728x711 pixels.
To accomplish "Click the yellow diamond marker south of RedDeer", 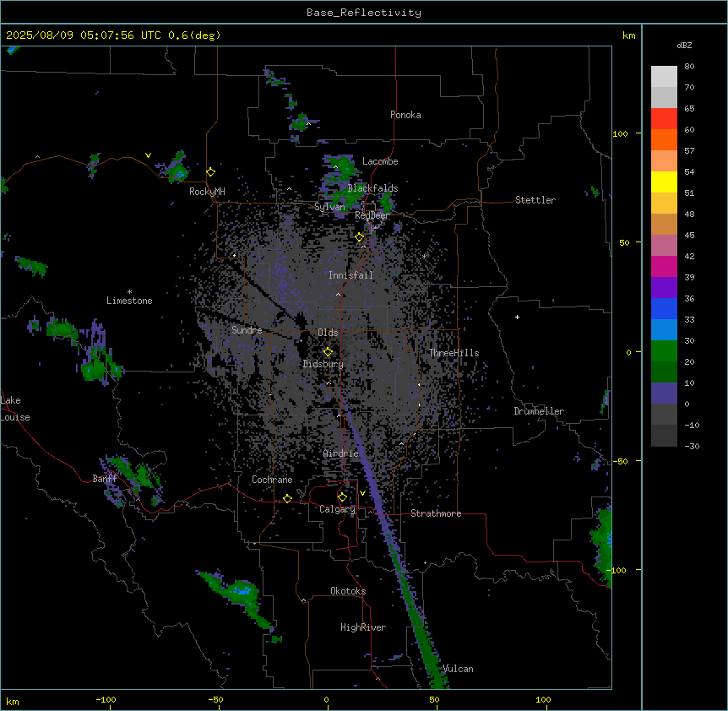I will 360,237.
